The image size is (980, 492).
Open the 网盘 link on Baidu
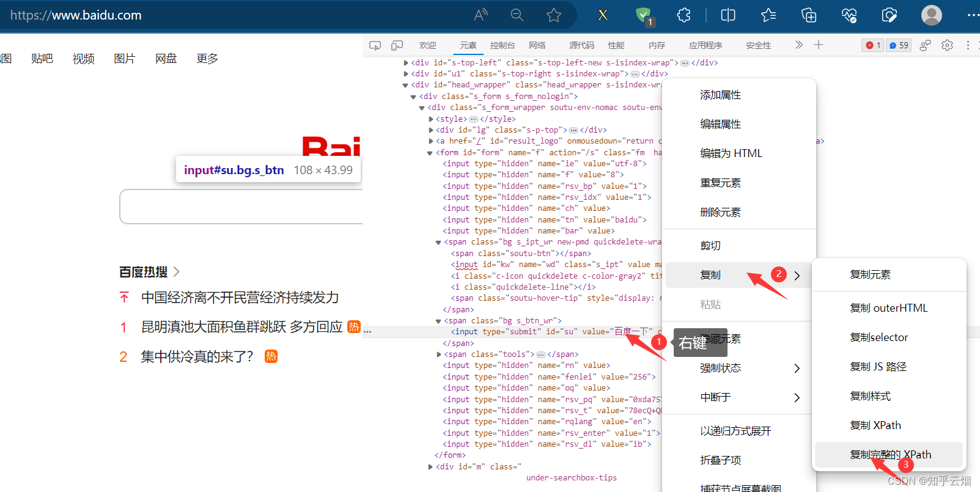(x=166, y=59)
